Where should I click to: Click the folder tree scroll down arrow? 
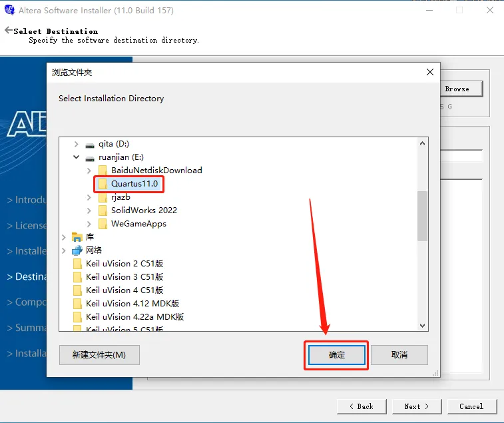pos(422,326)
